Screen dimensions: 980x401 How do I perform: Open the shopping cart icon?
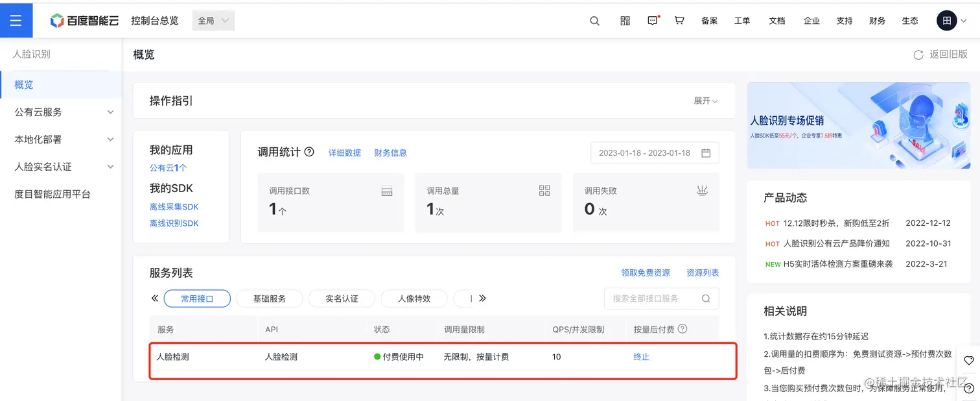point(679,21)
